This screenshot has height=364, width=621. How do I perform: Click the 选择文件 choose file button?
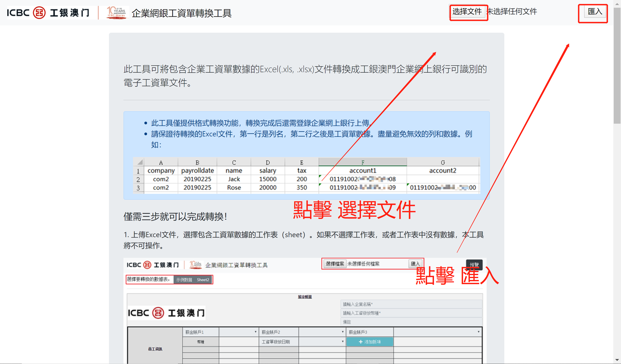click(x=467, y=12)
